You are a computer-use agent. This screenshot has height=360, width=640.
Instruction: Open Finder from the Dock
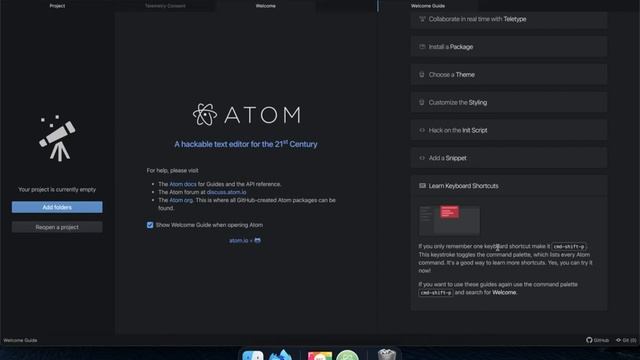click(x=253, y=355)
